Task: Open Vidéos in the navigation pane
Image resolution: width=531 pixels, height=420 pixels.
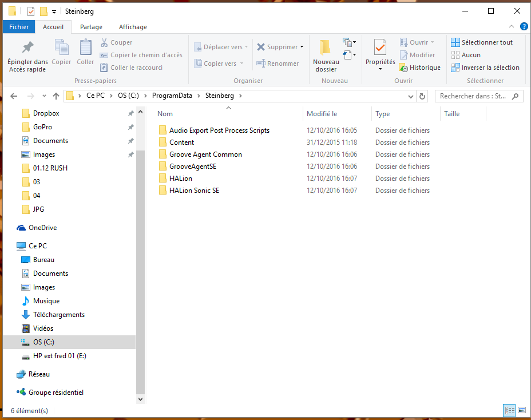Action: (x=43, y=328)
